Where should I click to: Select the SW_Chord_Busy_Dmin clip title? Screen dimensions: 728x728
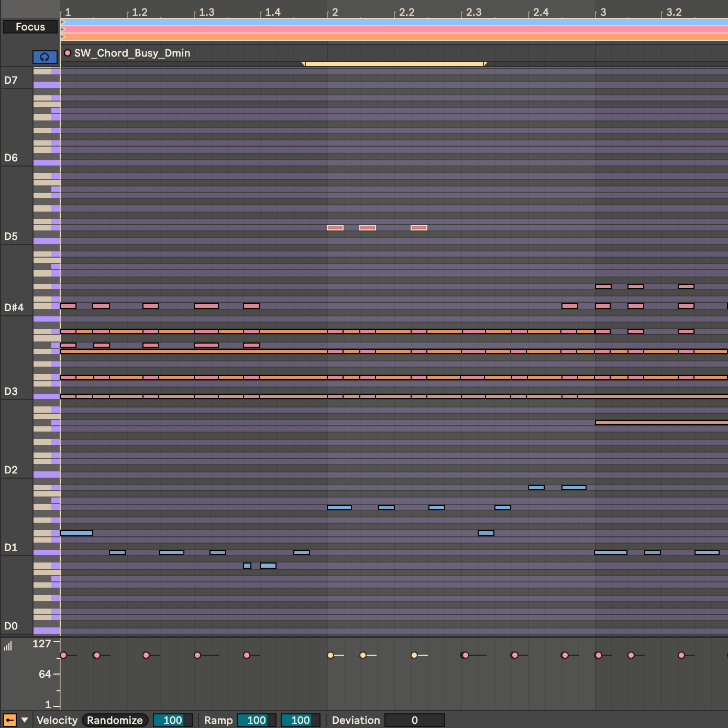click(132, 53)
